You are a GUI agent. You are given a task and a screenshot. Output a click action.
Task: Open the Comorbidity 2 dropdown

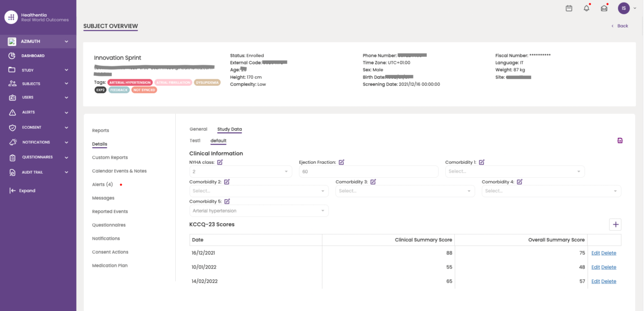[x=259, y=191]
